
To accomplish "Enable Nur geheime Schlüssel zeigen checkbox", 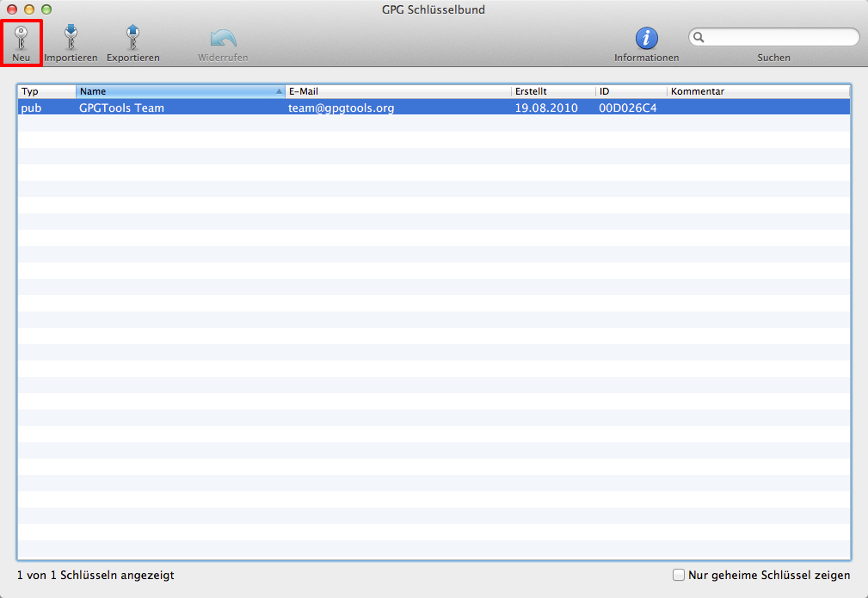I will click(678, 575).
